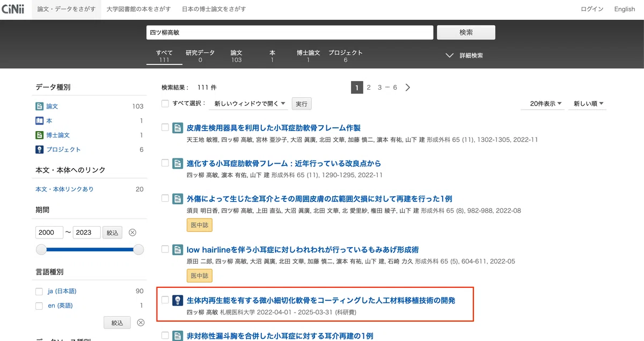Open 皮膚生検用器具を利用した小耳症肋軟骨フレーム作製 article
Viewport: 644px width, 341px height.
[x=274, y=128]
